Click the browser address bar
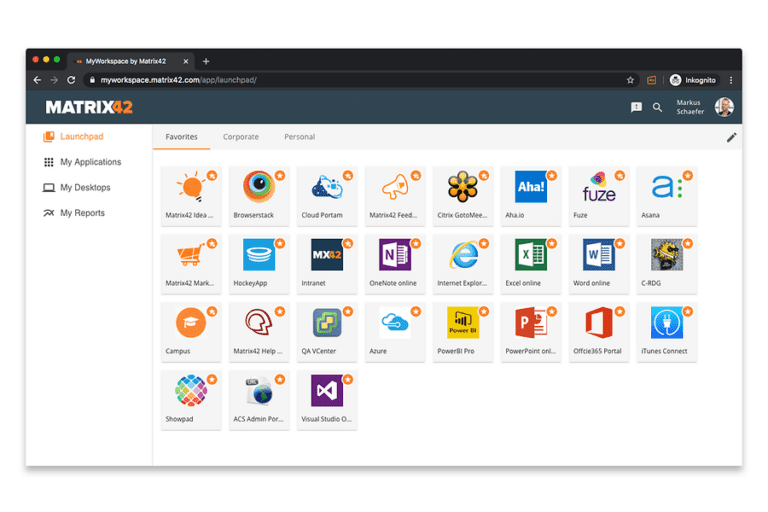Image resolution: width=768 pixels, height=512 pixels. 360,80
